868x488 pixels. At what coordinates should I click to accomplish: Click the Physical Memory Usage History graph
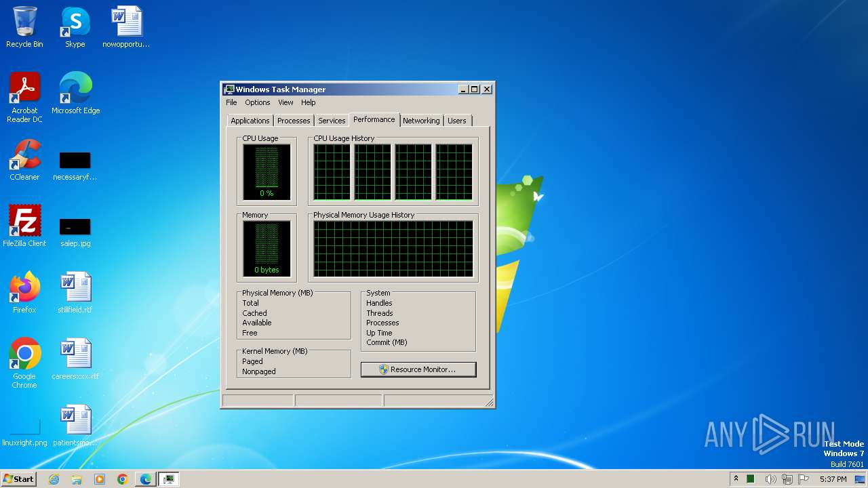[393, 249]
